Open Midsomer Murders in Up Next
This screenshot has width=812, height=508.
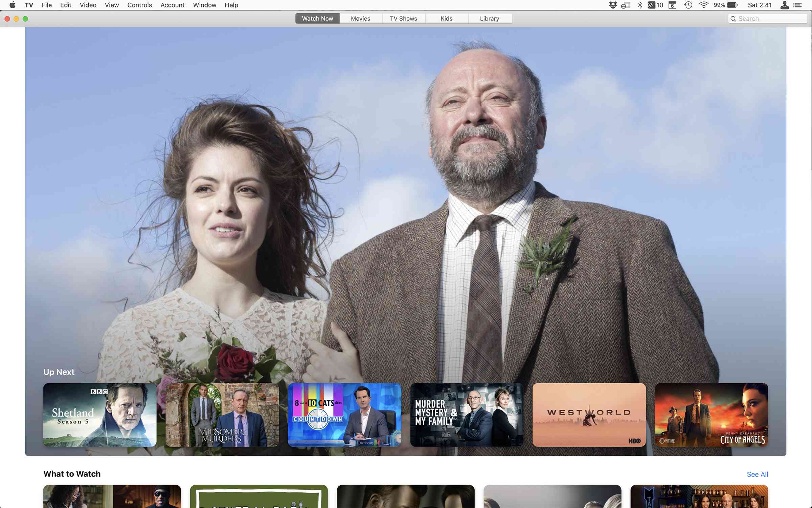click(222, 415)
